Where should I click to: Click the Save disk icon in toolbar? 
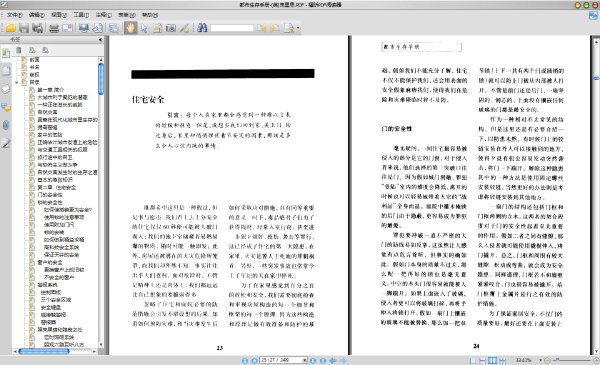(24, 28)
